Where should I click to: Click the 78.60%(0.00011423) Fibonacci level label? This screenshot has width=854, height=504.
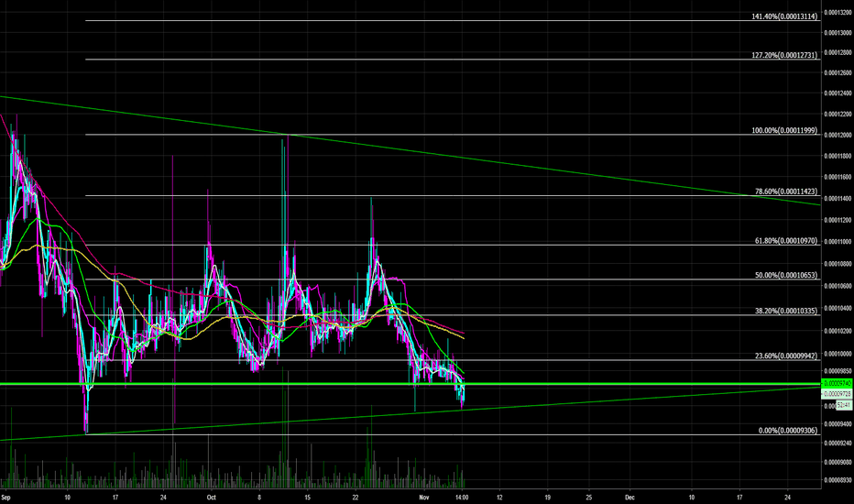pos(786,192)
